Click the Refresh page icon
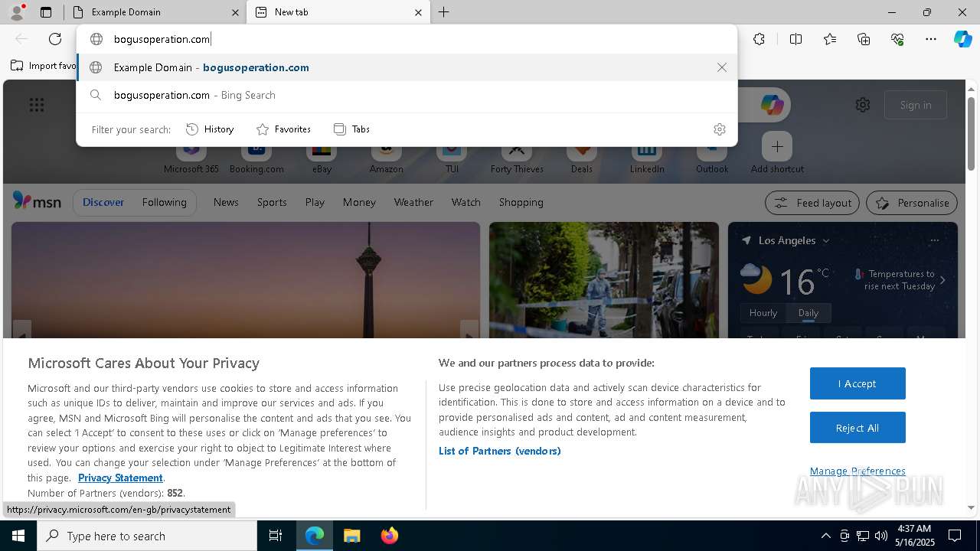Image resolution: width=980 pixels, height=551 pixels. 55,39
